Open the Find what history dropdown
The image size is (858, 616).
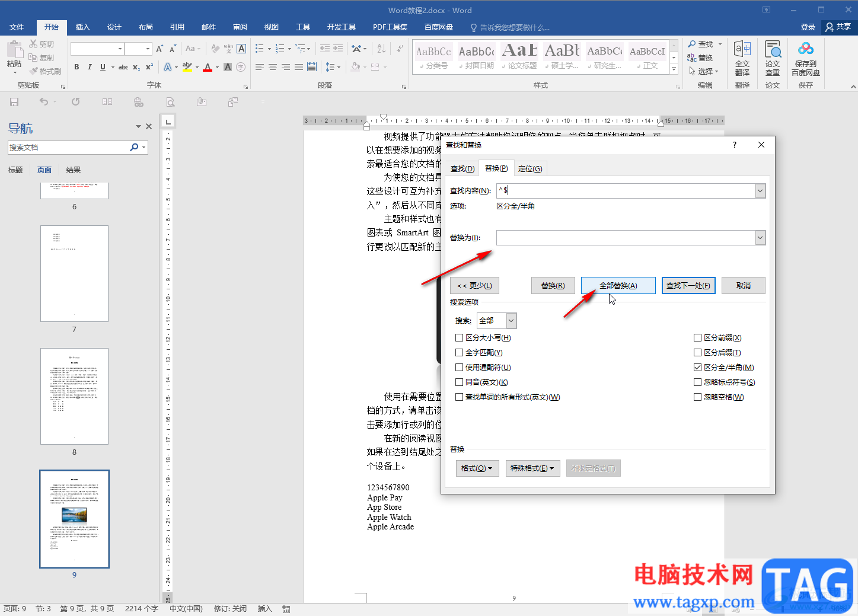(x=760, y=191)
